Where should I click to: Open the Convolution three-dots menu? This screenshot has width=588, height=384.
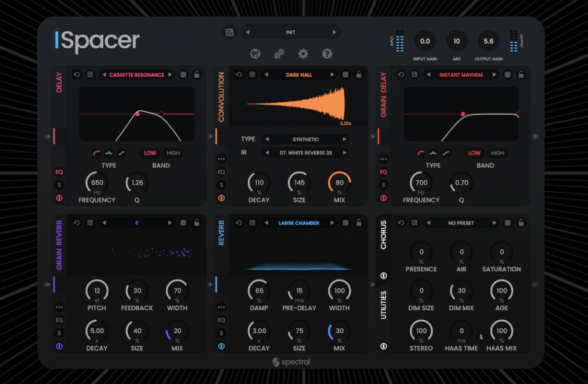click(x=221, y=159)
